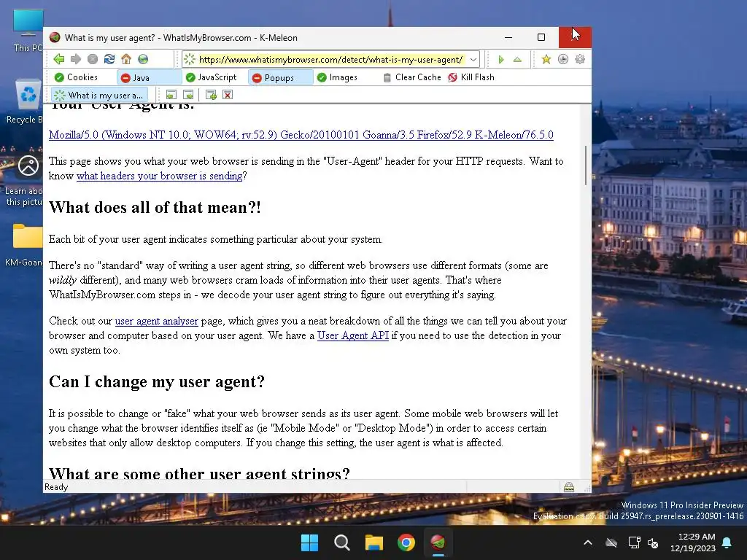The width and height of the screenshot is (747, 560).
Task: Open bookmarks via the star icon
Action: pos(546,59)
